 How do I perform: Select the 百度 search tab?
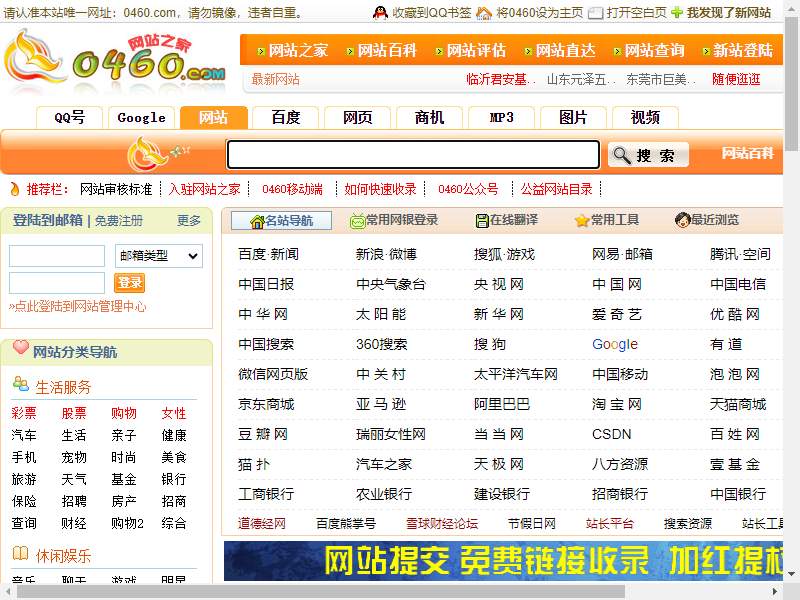point(285,117)
